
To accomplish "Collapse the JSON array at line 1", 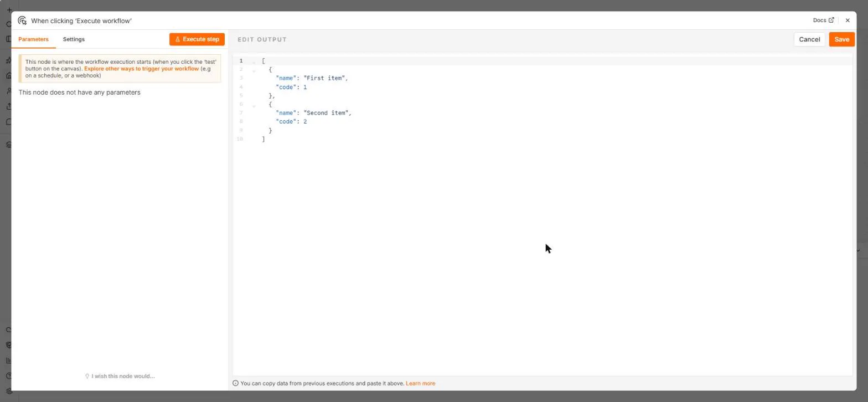I will [254, 61].
